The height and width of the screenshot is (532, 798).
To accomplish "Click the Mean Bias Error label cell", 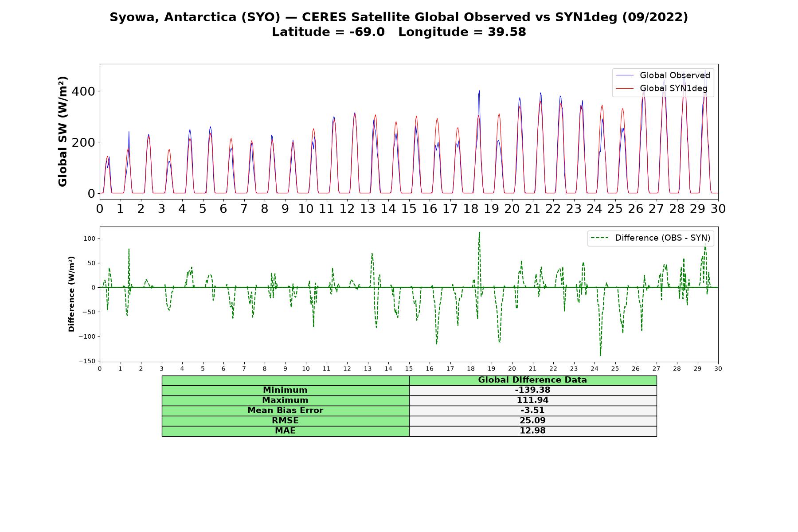I will [x=286, y=411].
